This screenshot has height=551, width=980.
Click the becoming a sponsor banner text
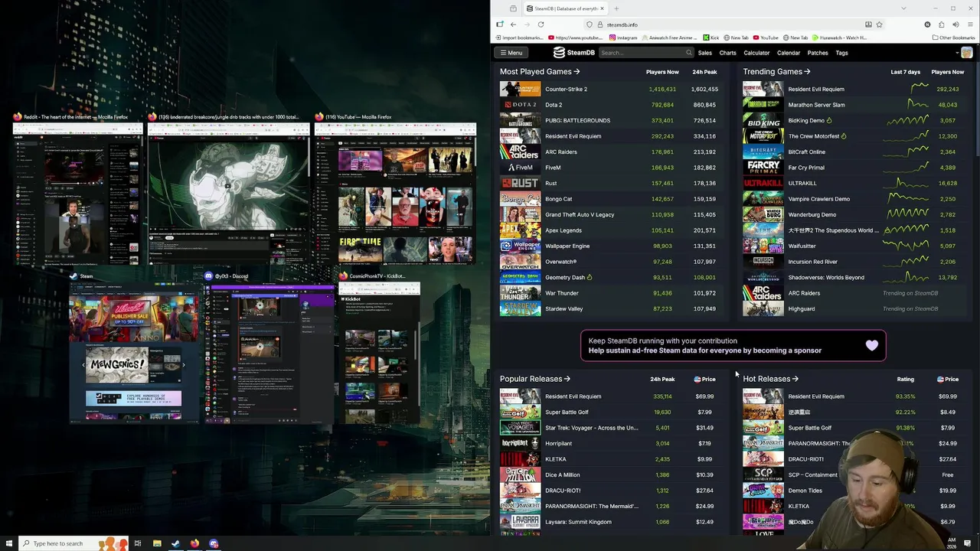point(704,350)
